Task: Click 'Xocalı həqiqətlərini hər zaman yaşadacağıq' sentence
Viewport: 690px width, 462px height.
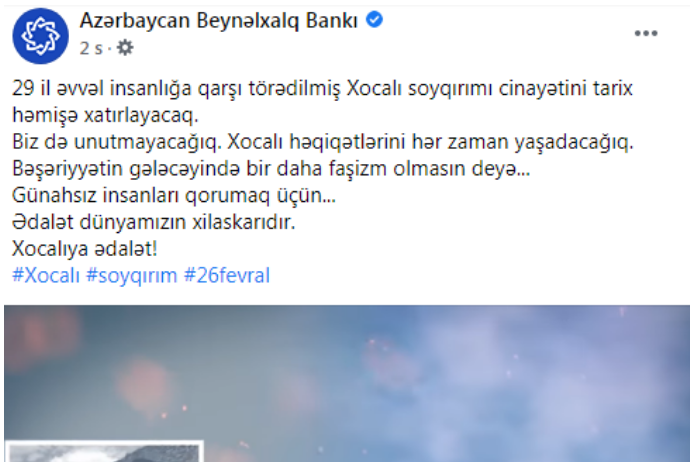Action: (x=430, y=142)
